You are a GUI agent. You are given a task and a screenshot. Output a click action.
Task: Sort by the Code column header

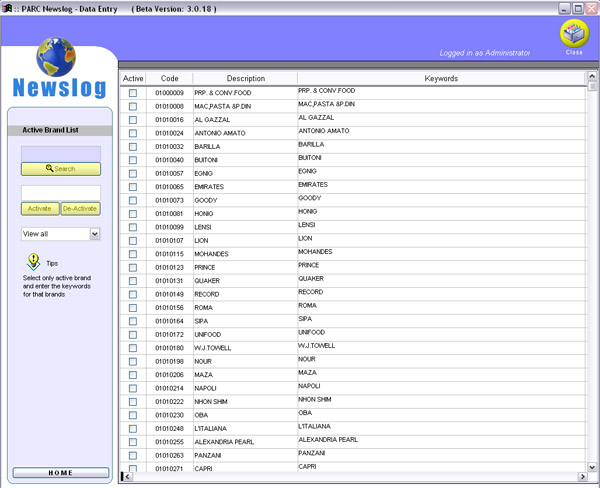click(170, 78)
